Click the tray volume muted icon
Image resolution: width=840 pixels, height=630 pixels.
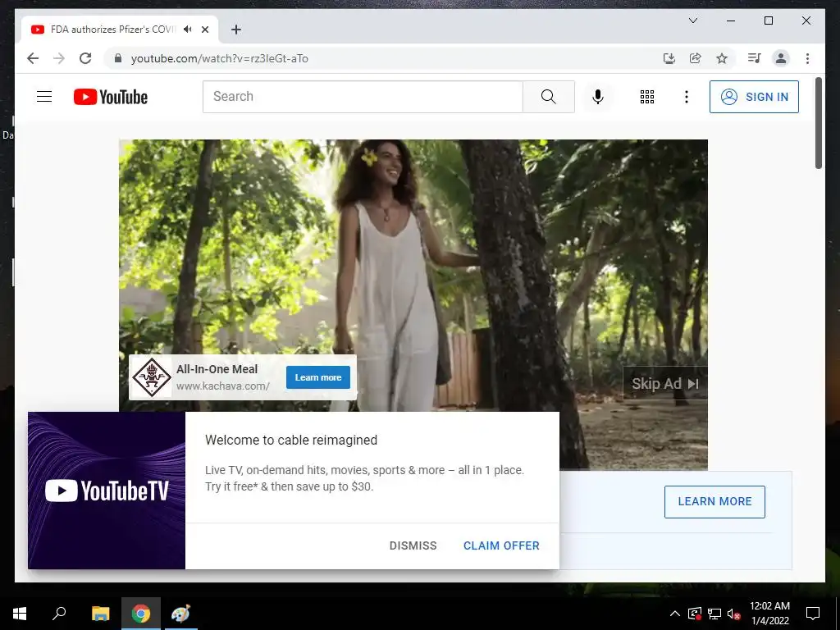pos(733,614)
